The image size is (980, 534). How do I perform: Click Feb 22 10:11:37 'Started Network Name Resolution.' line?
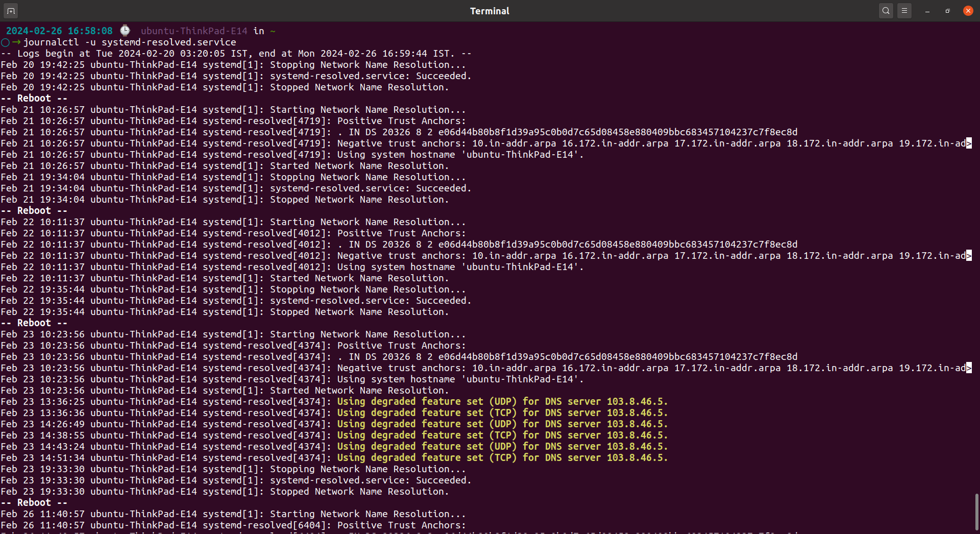point(225,278)
